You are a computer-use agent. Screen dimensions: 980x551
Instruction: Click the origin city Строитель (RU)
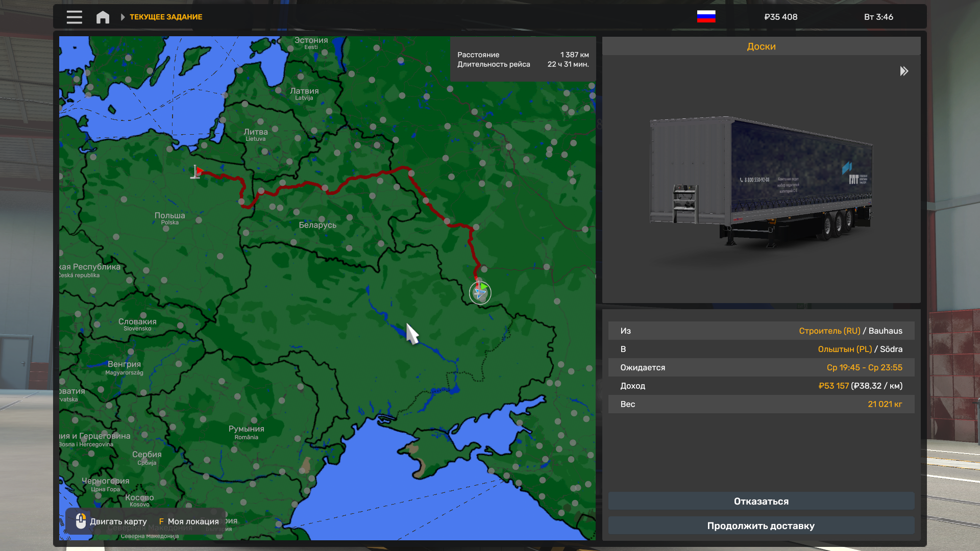pyautogui.click(x=829, y=331)
